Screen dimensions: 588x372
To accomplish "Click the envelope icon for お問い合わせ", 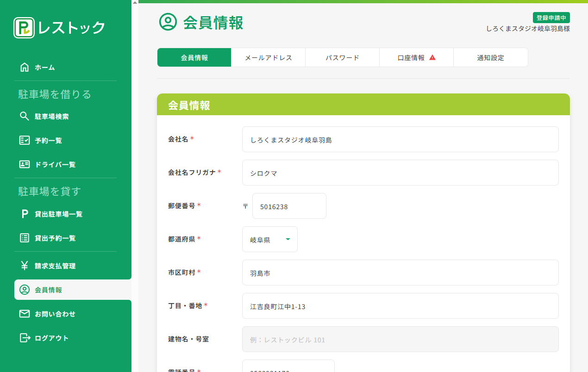I will (25, 314).
